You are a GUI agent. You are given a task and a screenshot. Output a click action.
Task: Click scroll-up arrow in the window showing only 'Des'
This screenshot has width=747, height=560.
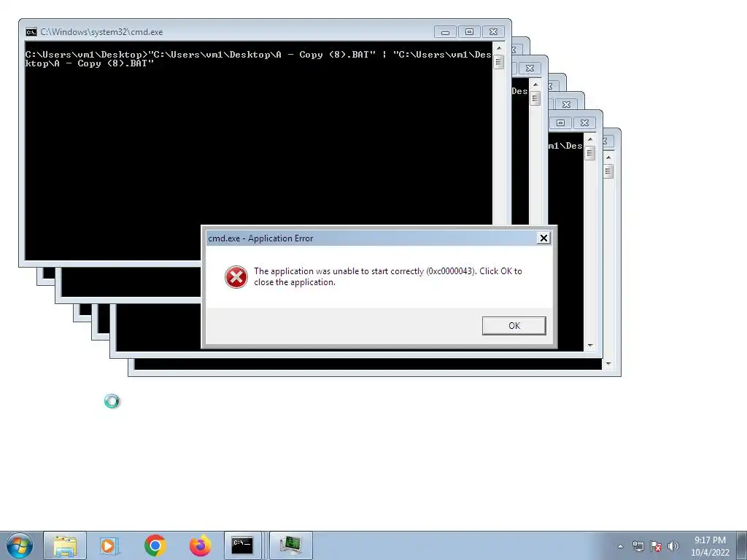535,85
